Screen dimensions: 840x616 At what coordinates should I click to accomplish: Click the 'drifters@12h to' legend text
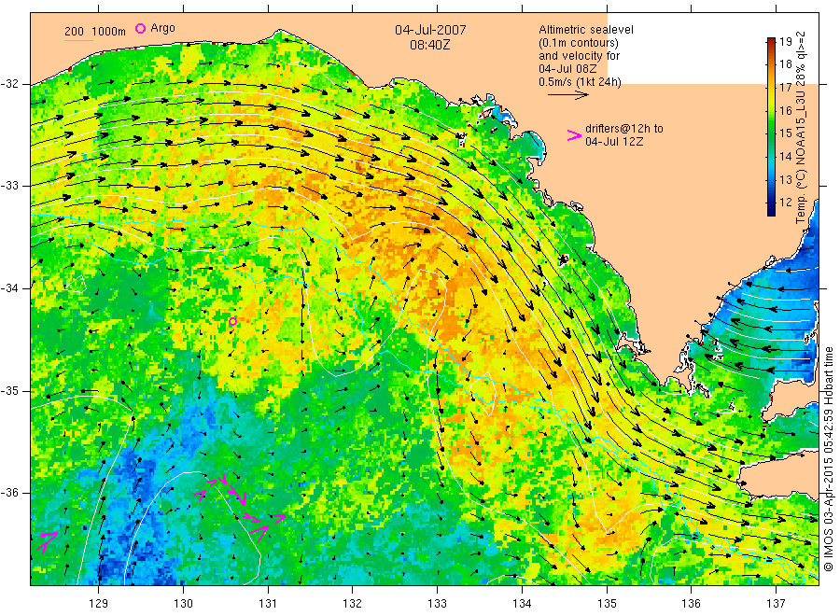[x=623, y=129]
